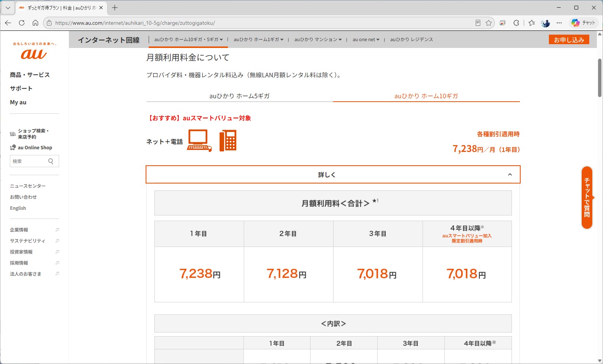Click the <内訳> breakdown header
The width and height of the screenshot is (603, 364).
[333, 323]
